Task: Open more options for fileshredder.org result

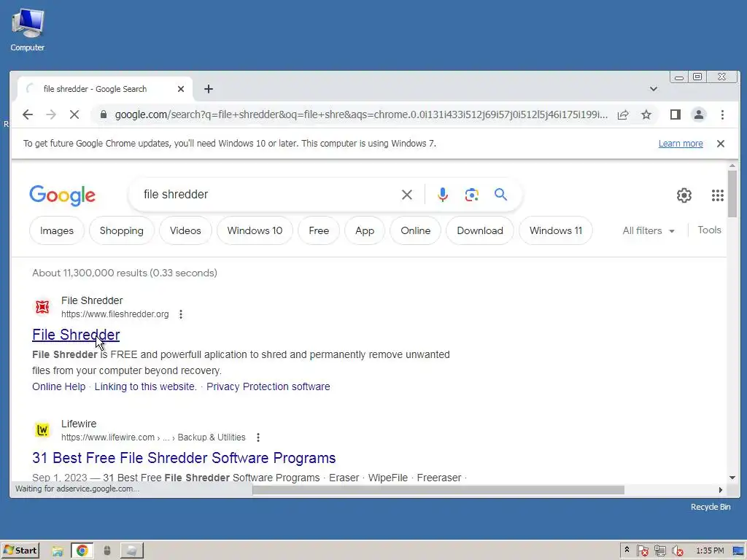Action: pyautogui.click(x=181, y=314)
